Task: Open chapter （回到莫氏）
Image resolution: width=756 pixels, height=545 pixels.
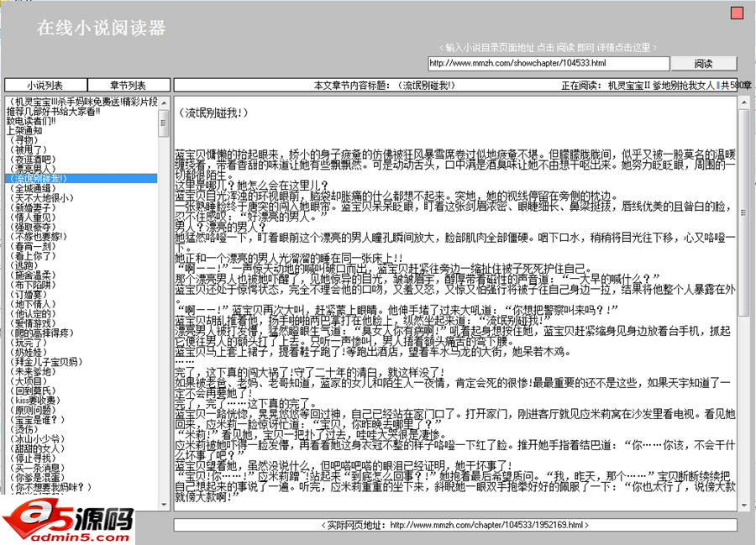Action: click(x=32, y=390)
